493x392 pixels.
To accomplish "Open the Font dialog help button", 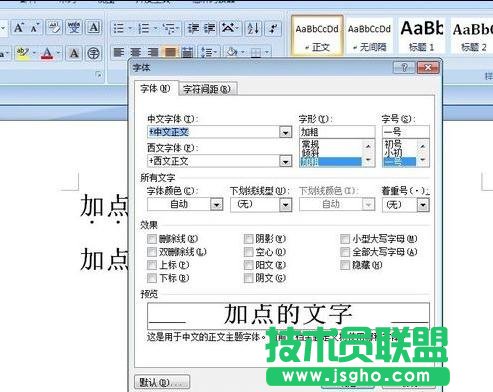I will [x=404, y=68].
